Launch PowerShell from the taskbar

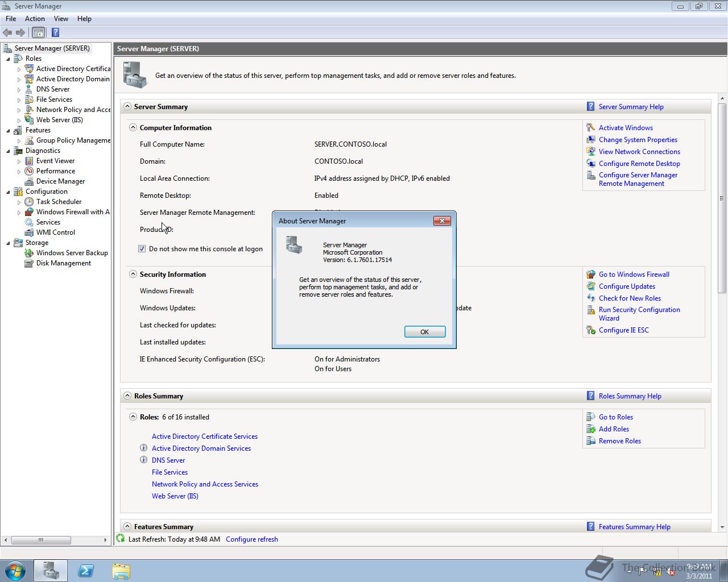[86, 571]
